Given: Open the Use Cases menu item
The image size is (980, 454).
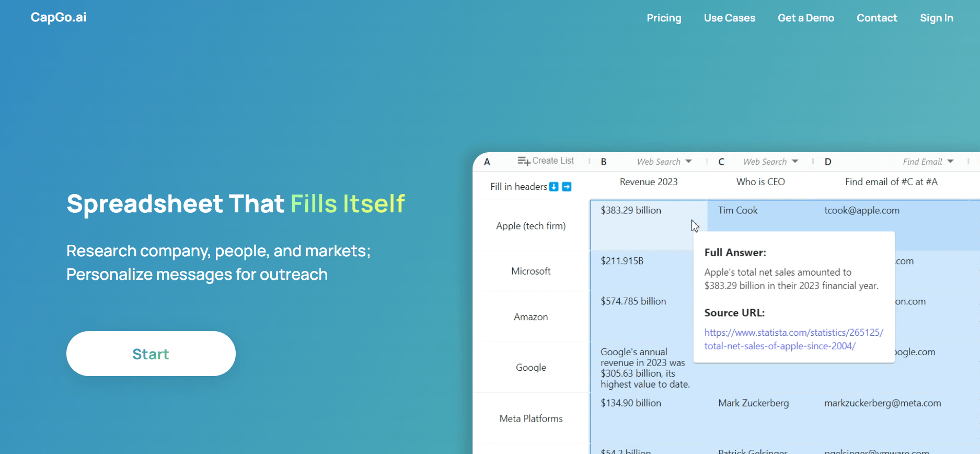Looking at the screenshot, I should pos(729,18).
